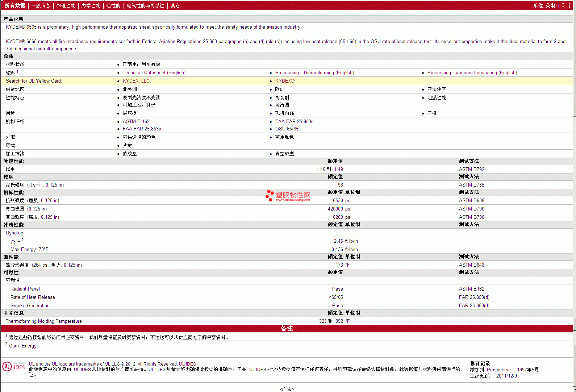576x392 pixels.
Task: Click the 10200 psi flexural strength value
Action: pyautogui.click(x=341, y=217)
